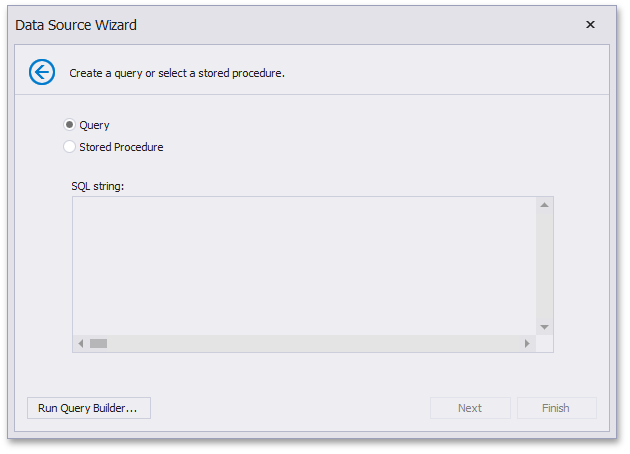630x454 pixels.
Task: Go back using the blue arrow icon
Action: [42, 72]
